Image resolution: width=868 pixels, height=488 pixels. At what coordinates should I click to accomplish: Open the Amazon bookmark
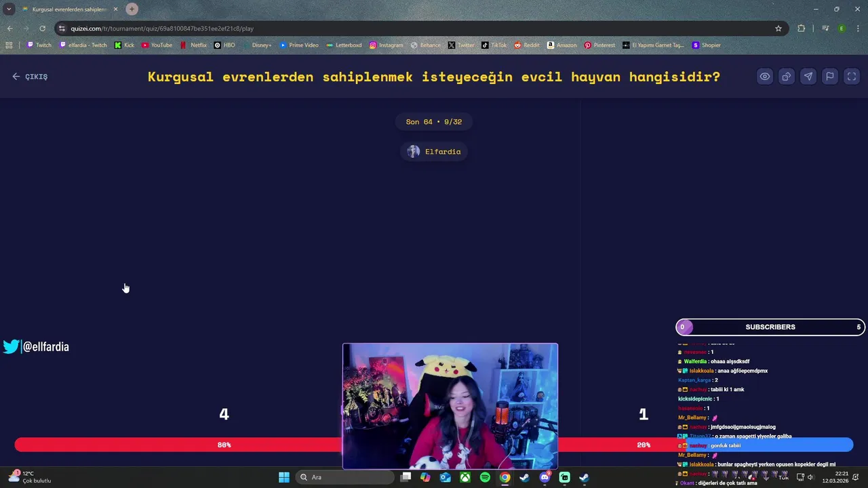tap(561, 45)
